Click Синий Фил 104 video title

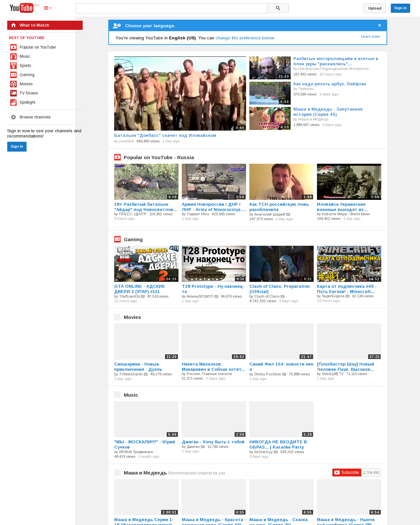point(281,367)
